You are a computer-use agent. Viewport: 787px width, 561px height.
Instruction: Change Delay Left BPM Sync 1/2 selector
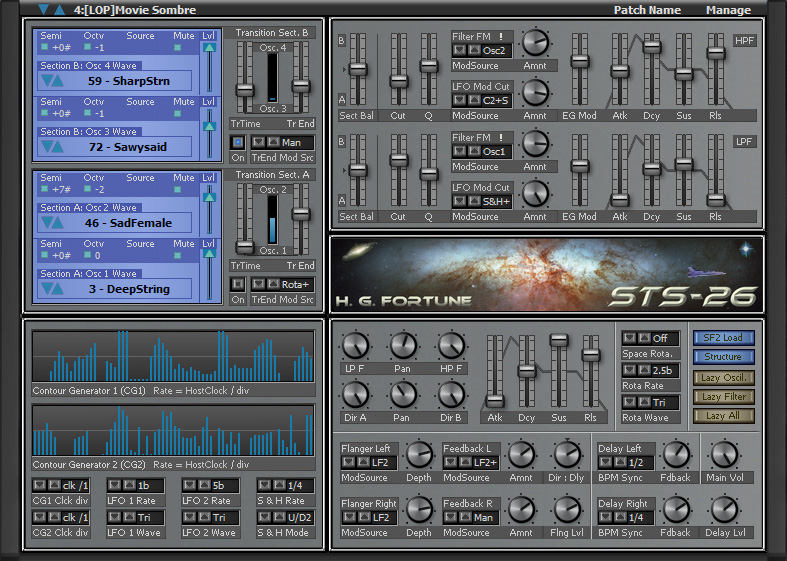(625, 462)
